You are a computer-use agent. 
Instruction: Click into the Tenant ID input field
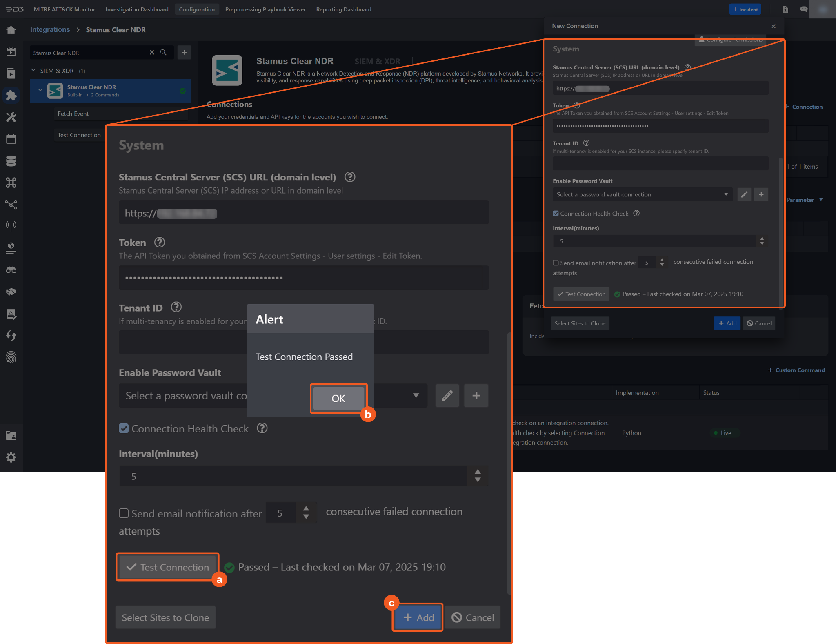(x=184, y=342)
